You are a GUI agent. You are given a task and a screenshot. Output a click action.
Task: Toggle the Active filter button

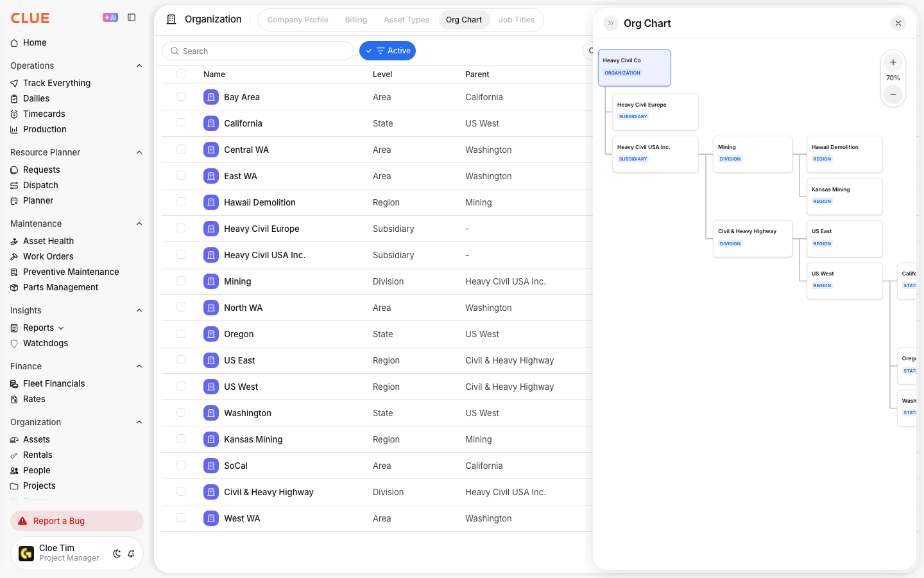(x=388, y=51)
